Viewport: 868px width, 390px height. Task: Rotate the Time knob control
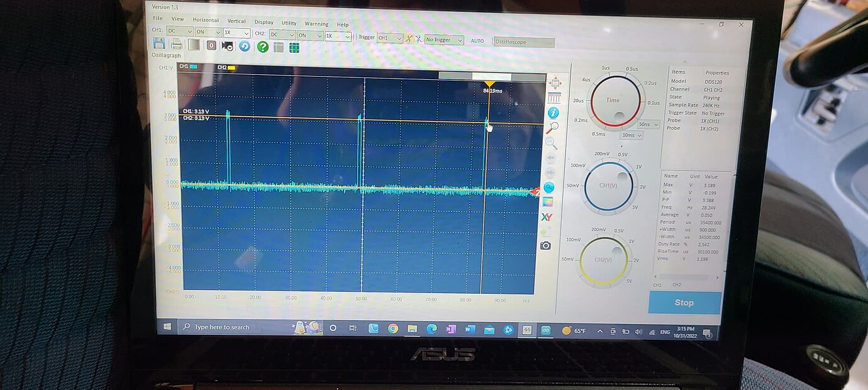[614, 100]
